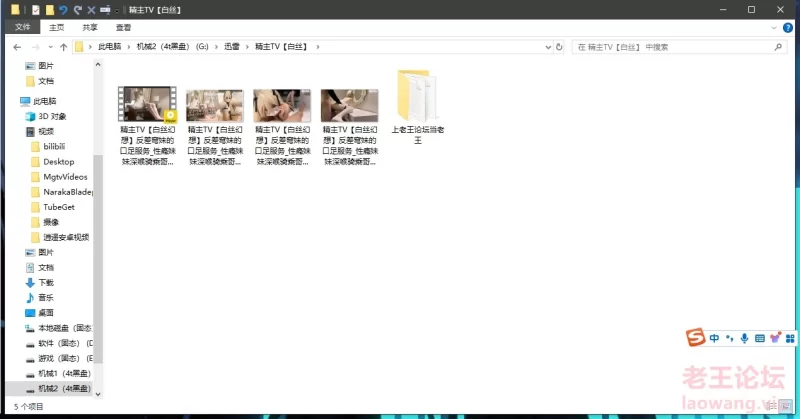Open the IME skin shirt icon
Viewport: 800px width, 419px height.
click(x=775, y=338)
